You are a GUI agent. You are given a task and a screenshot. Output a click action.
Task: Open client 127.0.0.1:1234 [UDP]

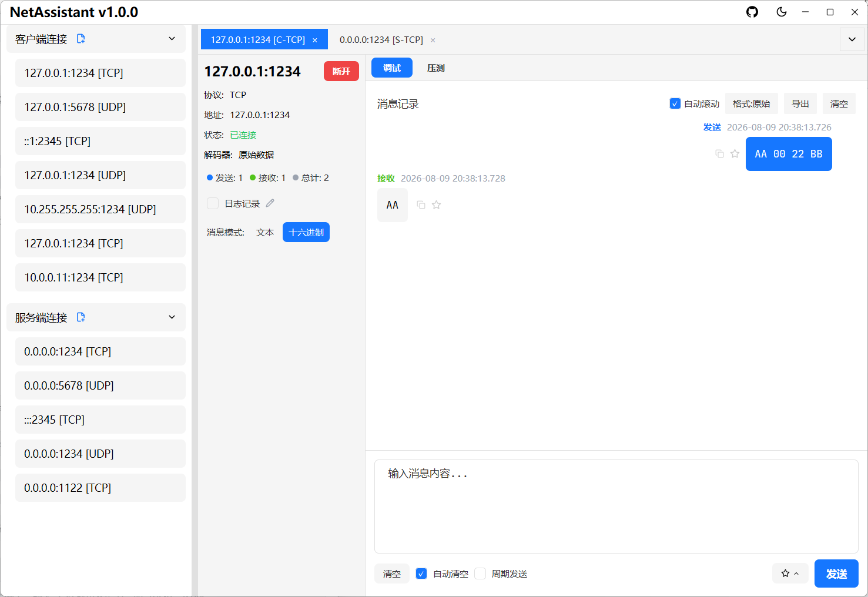coord(100,175)
